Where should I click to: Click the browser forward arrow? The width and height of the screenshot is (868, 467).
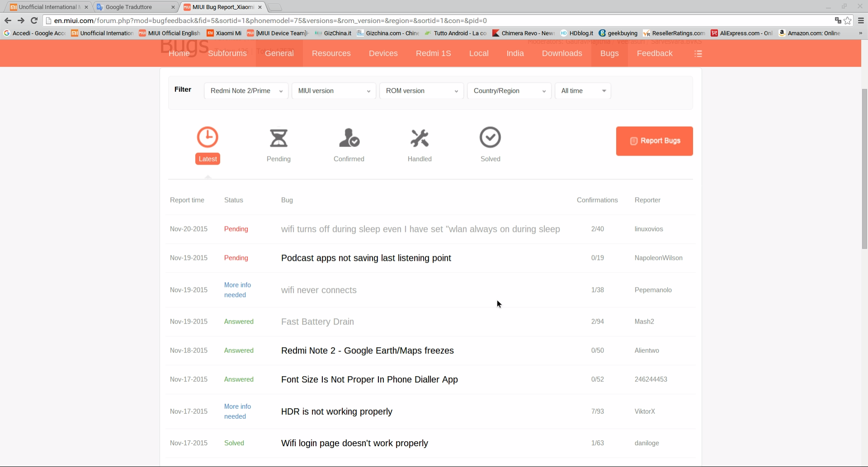click(21, 20)
